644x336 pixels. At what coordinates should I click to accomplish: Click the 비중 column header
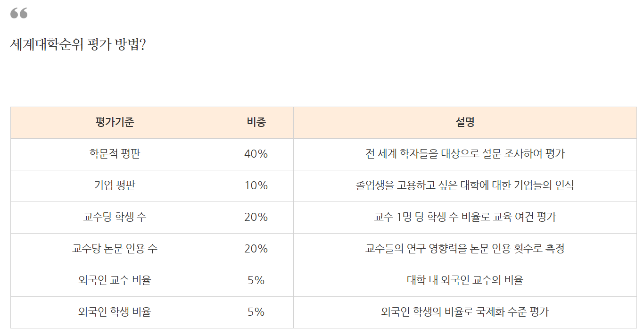(x=256, y=123)
